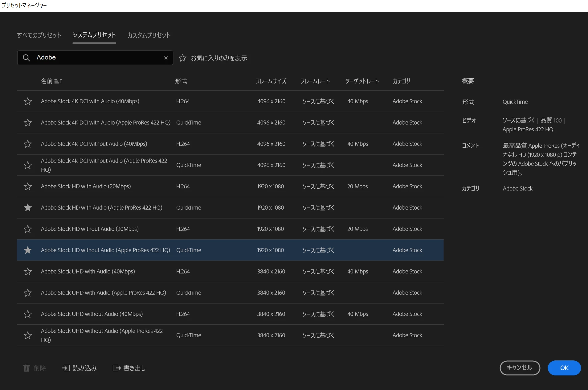
Task: Sort by フレームサイズ column header
Action: tap(271, 81)
